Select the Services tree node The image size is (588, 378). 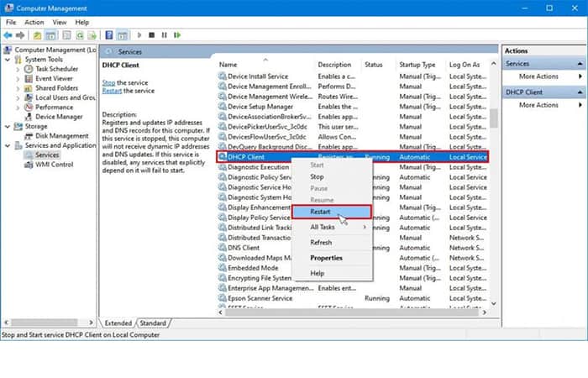[47, 155]
